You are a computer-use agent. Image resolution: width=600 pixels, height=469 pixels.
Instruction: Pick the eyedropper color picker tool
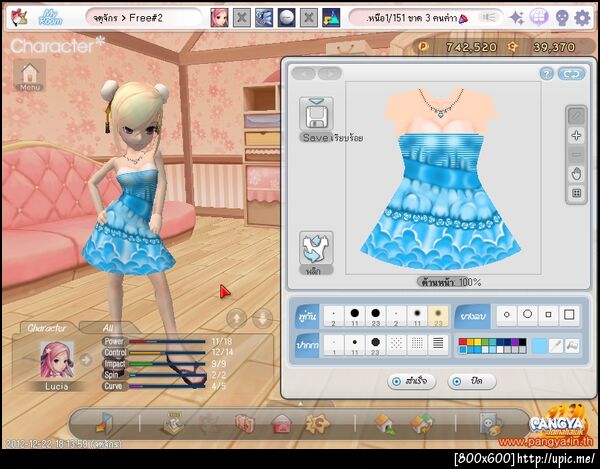[x=556, y=346]
